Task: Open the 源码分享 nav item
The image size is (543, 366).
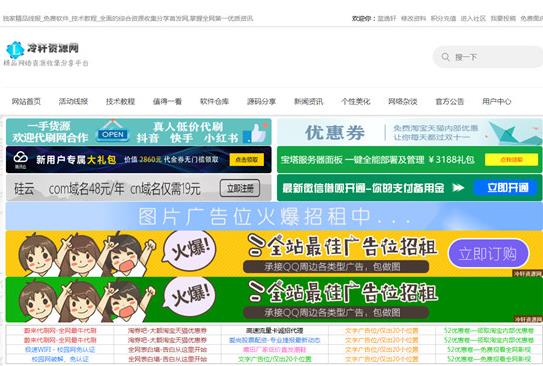Action: [262, 101]
